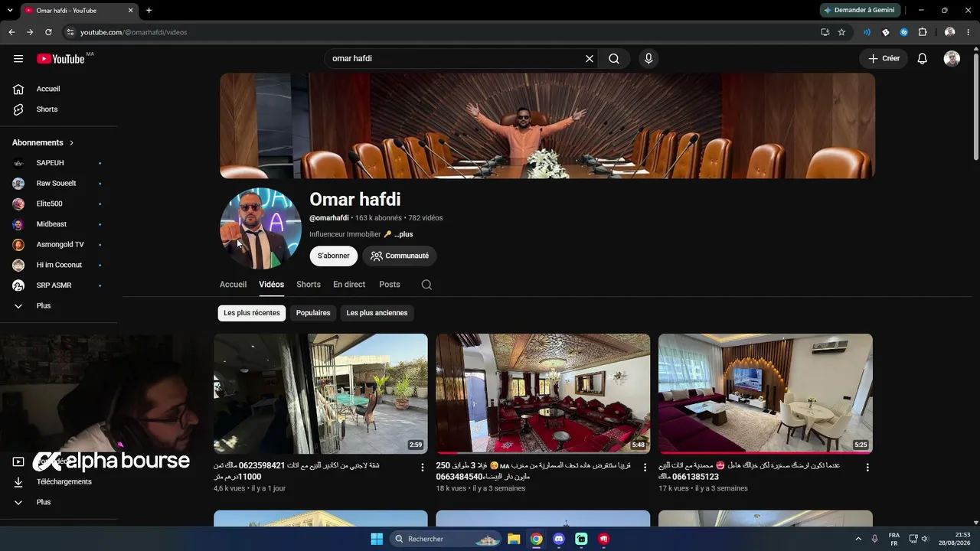Open options for the 2:59 video
The width and height of the screenshot is (980, 551).
point(422,468)
